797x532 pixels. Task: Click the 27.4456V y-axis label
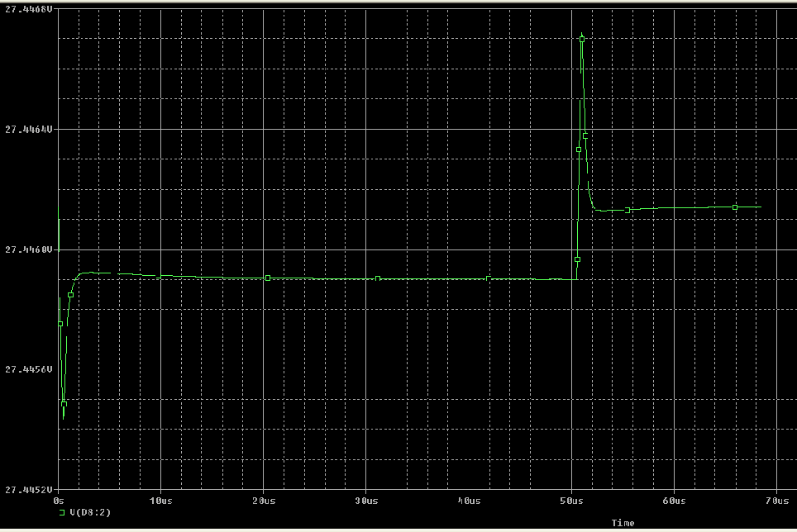(28, 369)
